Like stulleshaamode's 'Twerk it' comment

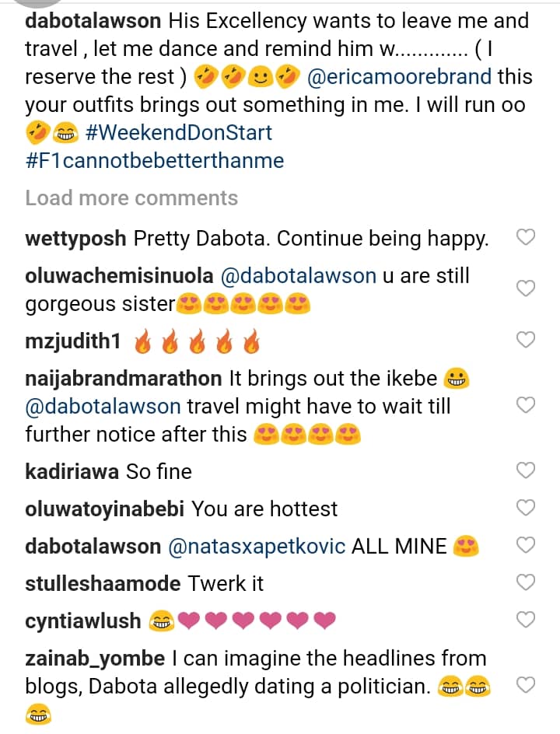click(526, 582)
